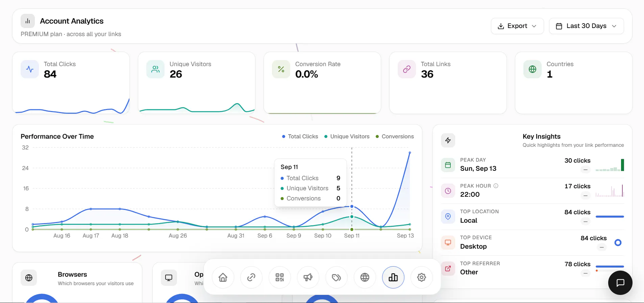Click the Top Referrer progress bar
This screenshot has height=303, width=644.
pyautogui.click(x=610, y=267)
